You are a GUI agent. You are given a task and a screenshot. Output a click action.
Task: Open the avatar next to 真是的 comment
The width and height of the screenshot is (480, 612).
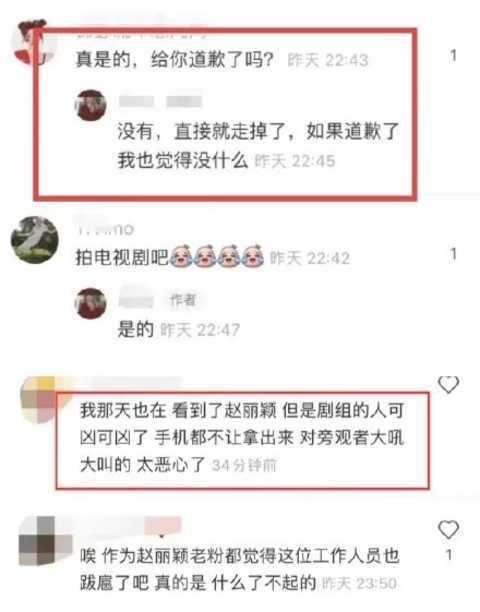(x=31, y=42)
